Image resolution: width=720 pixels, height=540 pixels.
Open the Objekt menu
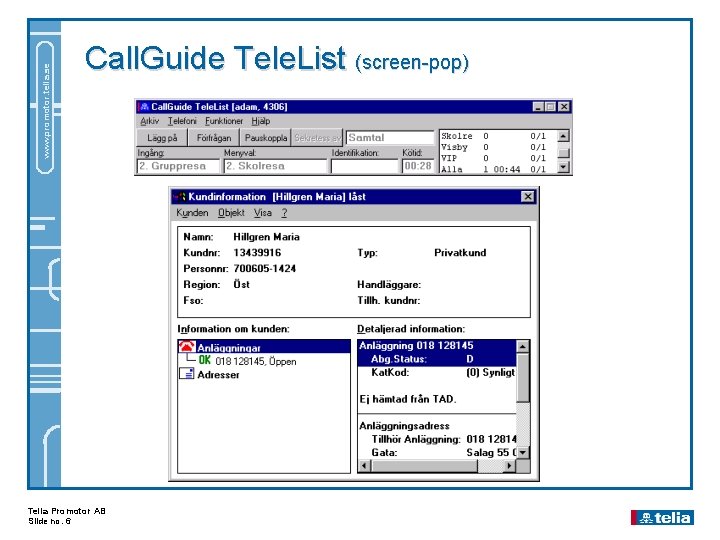coord(231,213)
